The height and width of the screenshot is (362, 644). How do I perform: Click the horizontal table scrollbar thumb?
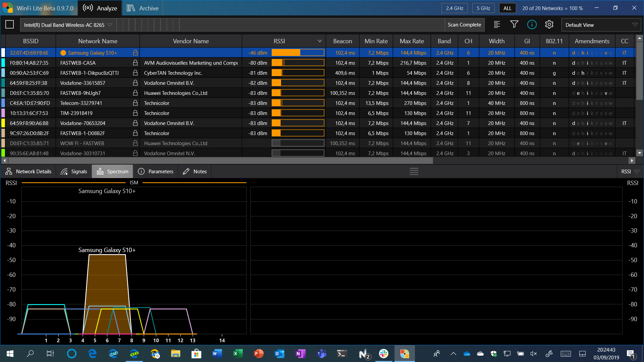point(220,161)
